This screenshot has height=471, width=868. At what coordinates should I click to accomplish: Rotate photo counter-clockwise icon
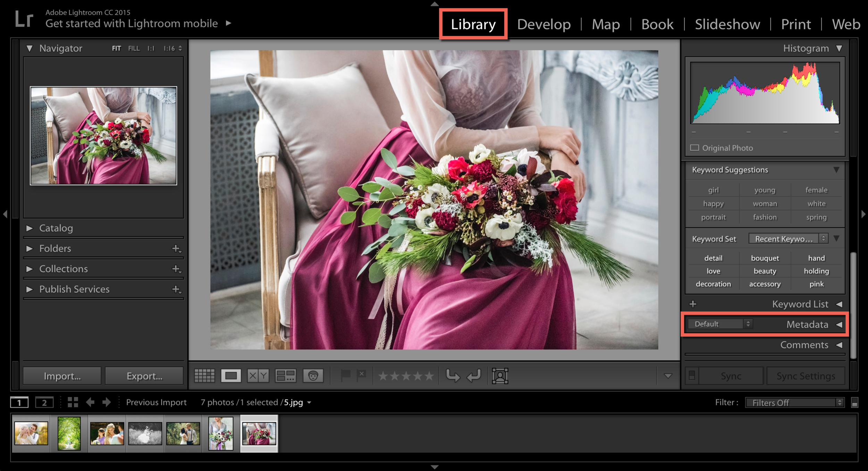(x=452, y=376)
